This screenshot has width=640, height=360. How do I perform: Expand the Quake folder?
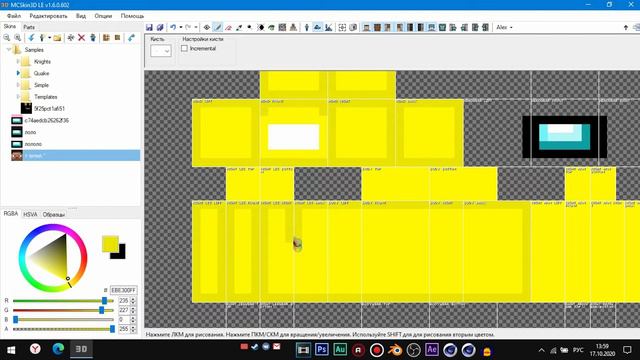click(18, 73)
